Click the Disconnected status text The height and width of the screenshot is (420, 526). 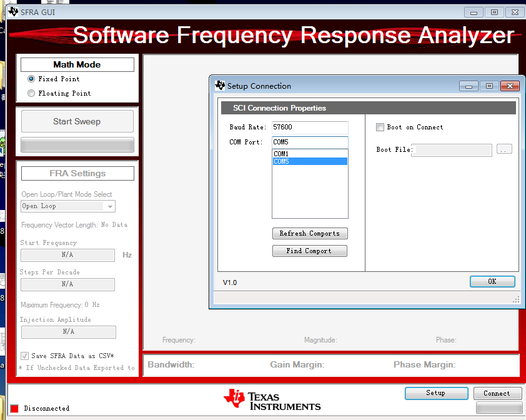tap(47, 408)
